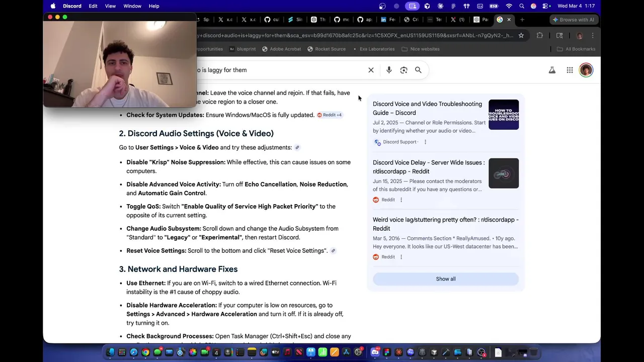Open Exa Laboratories bookmark
The width and height of the screenshot is (644, 362).
pyautogui.click(x=373, y=49)
